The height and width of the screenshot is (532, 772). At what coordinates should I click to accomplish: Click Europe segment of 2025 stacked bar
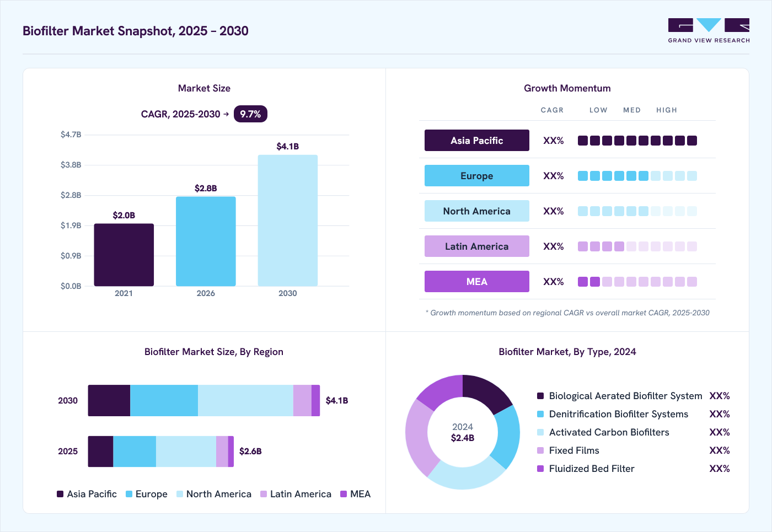135,452
